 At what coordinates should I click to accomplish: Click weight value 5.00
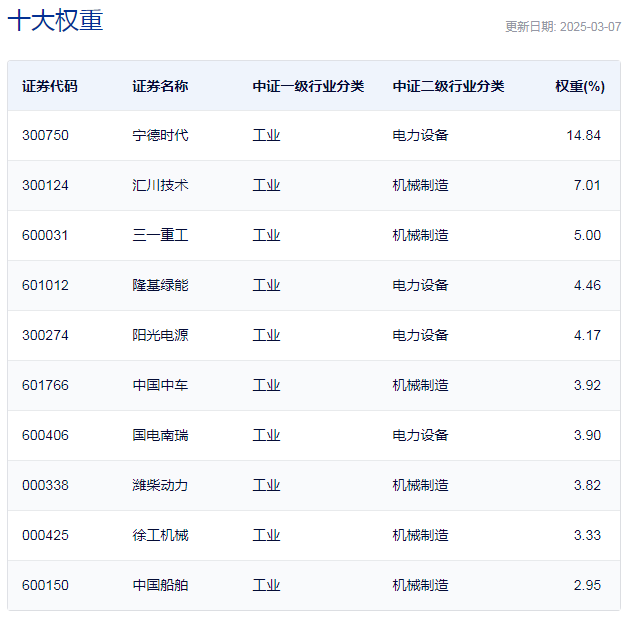tap(587, 235)
